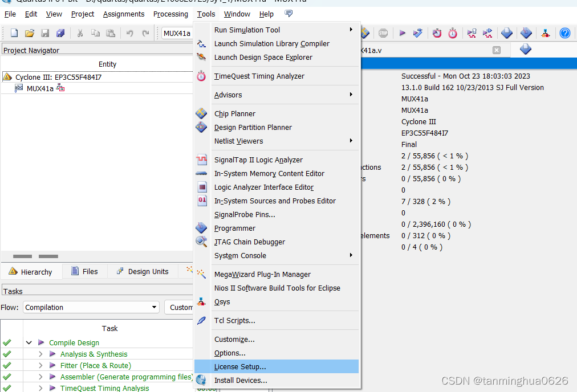This screenshot has height=392, width=577.
Task: Click the Start Compilation play icon
Action: click(x=402, y=33)
